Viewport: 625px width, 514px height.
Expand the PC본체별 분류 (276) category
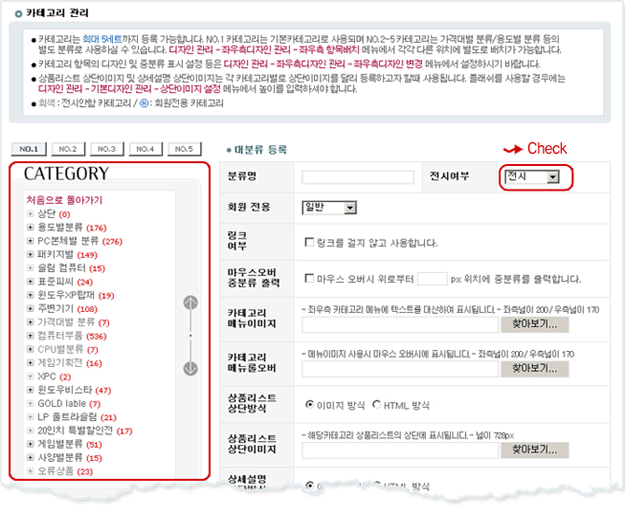(x=31, y=241)
